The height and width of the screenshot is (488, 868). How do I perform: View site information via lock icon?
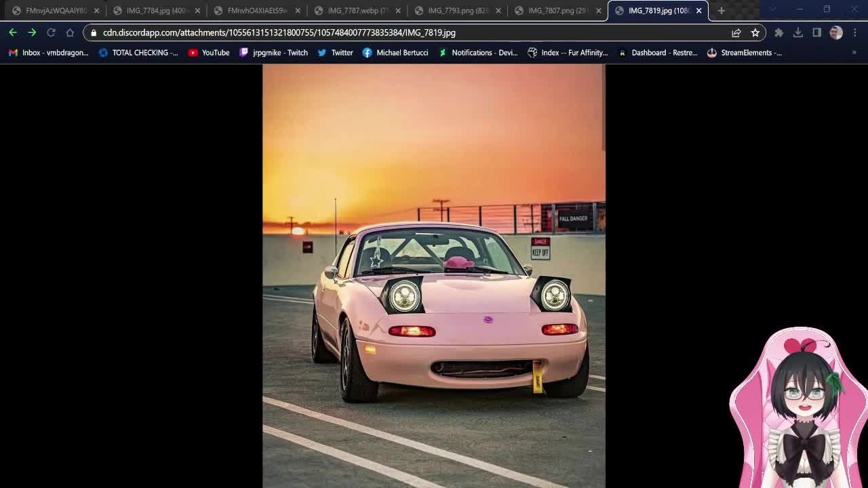pyautogui.click(x=94, y=33)
